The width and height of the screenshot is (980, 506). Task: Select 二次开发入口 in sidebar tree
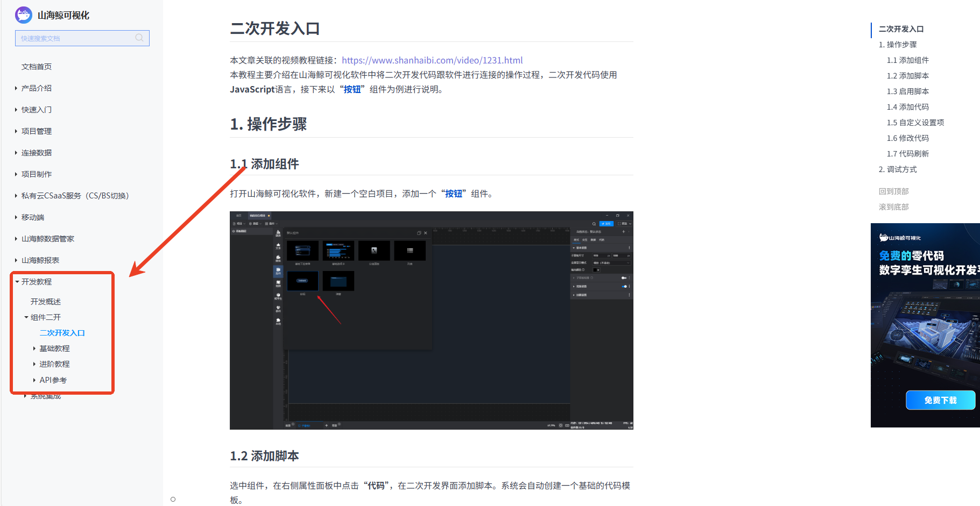tap(62, 333)
